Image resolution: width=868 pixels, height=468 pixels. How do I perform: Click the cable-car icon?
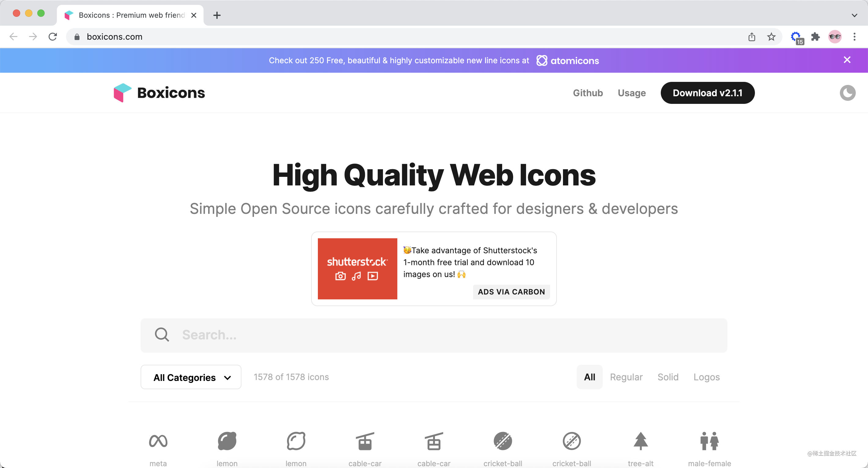point(365,441)
